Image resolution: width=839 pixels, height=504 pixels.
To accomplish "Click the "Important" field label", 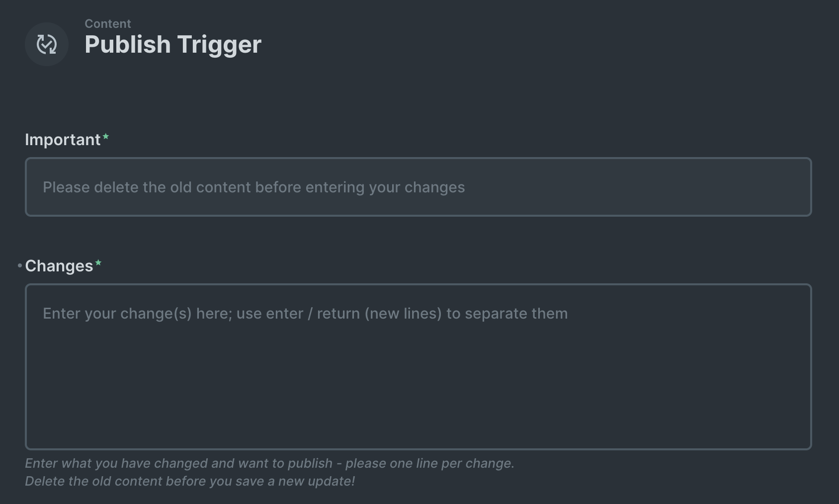I will pyautogui.click(x=63, y=140).
